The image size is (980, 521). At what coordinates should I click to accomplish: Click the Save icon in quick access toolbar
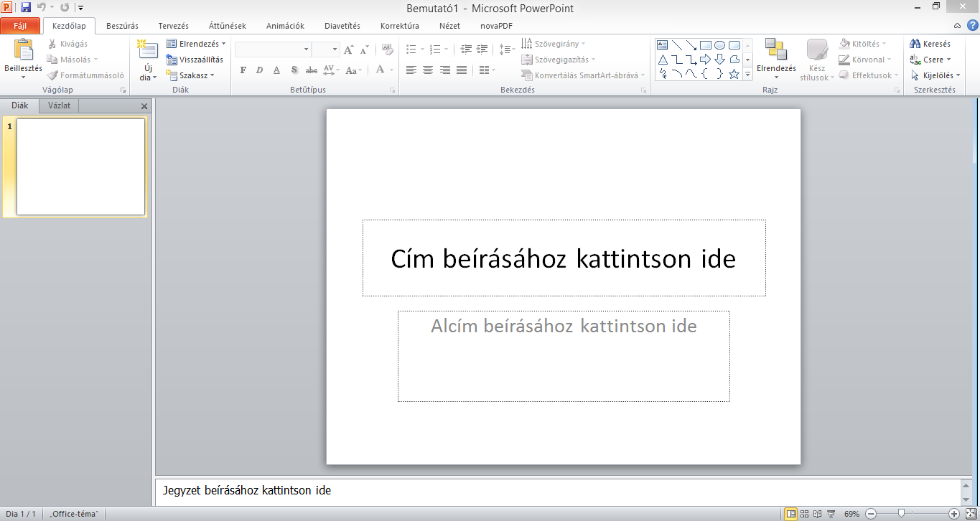pos(26,8)
